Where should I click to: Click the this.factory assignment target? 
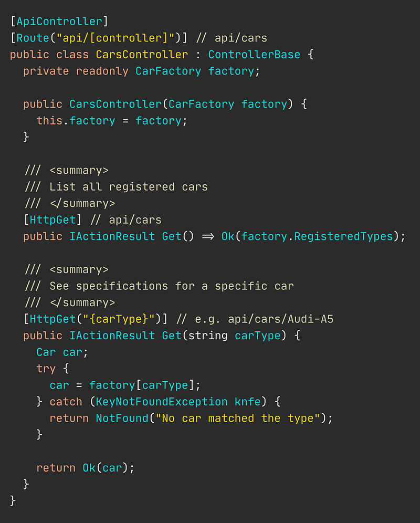click(x=76, y=120)
